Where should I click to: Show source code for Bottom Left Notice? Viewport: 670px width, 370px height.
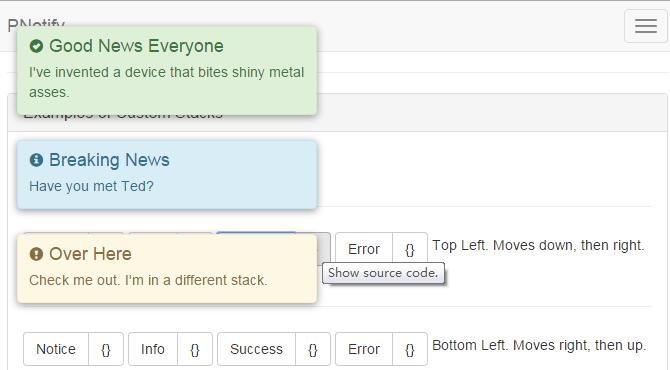click(106, 349)
